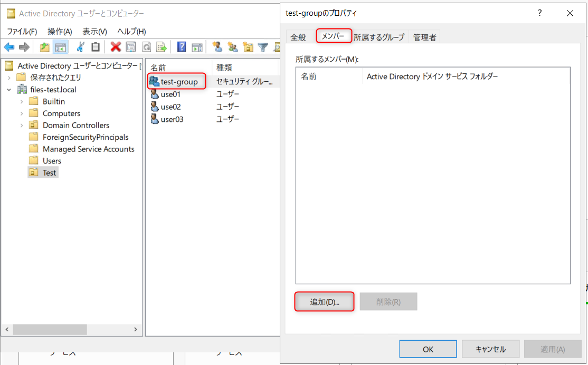Click the scissors Cut icon

pyautogui.click(x=80, y=47)
